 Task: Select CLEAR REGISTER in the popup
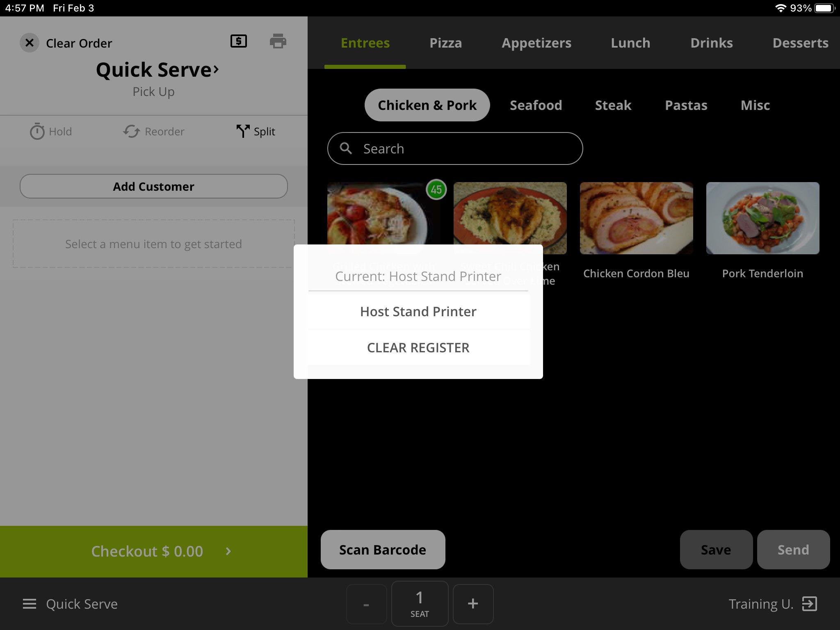(x=418, y=347)
